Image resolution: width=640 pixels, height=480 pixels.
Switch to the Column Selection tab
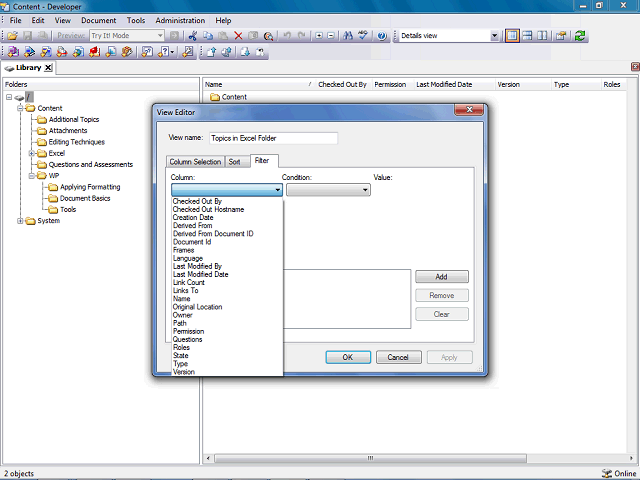195,162
